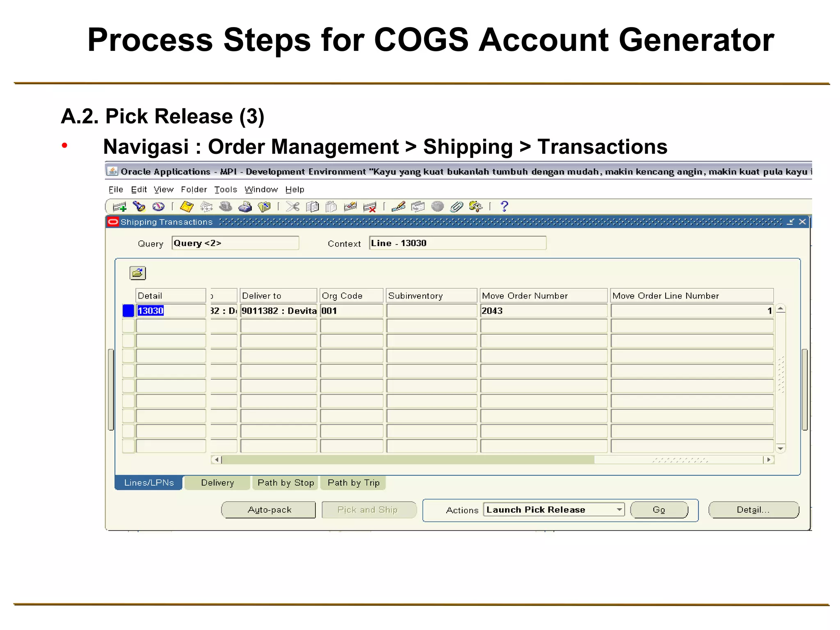Close the Shipping Transactions window
This screenshot has width=840, height=630.
click(803, 222)
